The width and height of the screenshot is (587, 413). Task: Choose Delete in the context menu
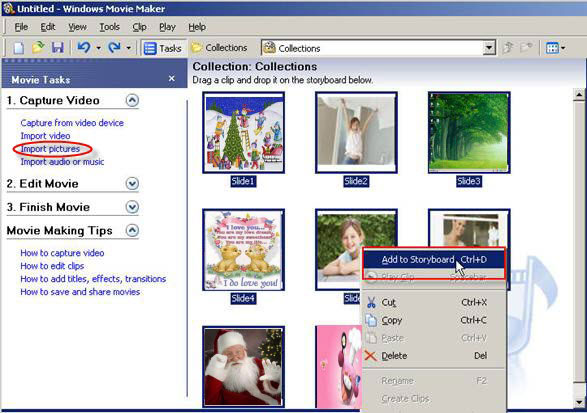coord(434,356)
